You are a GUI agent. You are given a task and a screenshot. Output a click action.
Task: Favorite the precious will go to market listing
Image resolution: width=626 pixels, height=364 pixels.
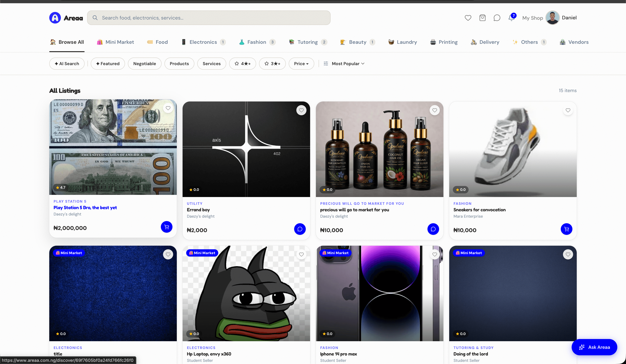tap(435, 110)
